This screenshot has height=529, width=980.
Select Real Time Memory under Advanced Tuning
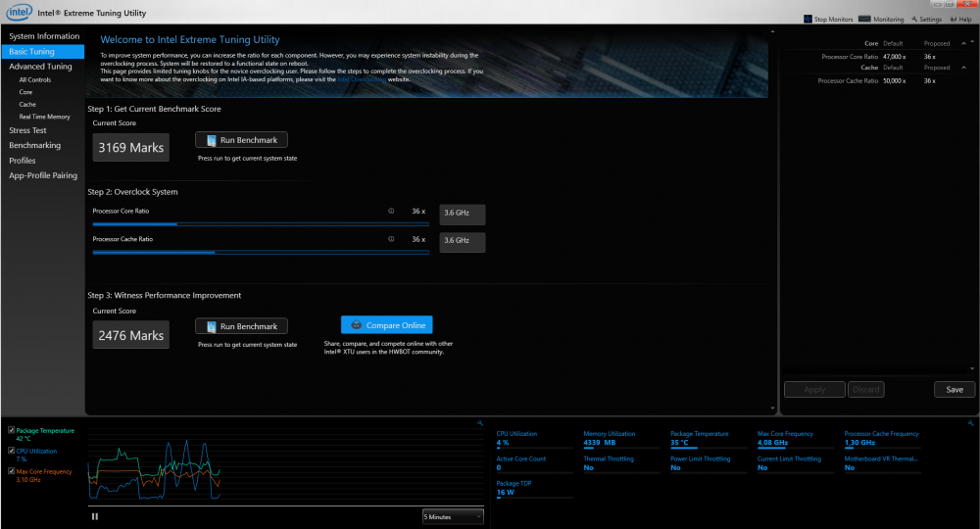(44, 117)
